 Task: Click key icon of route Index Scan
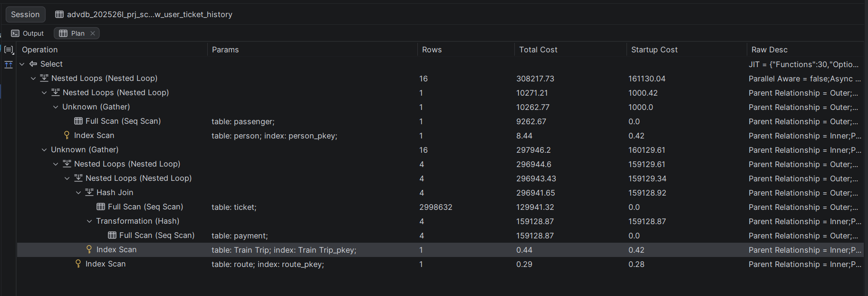pos(78,264)
